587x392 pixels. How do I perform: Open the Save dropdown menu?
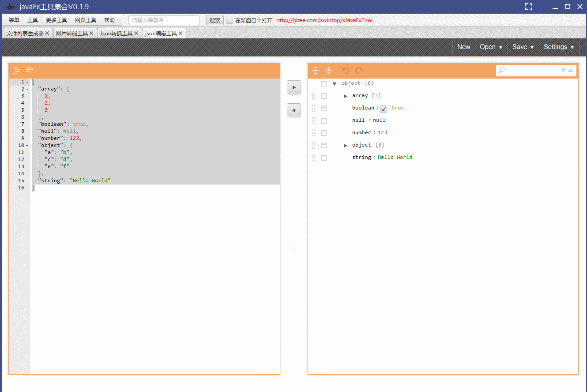pyautogui.click(x=523, y=47)
